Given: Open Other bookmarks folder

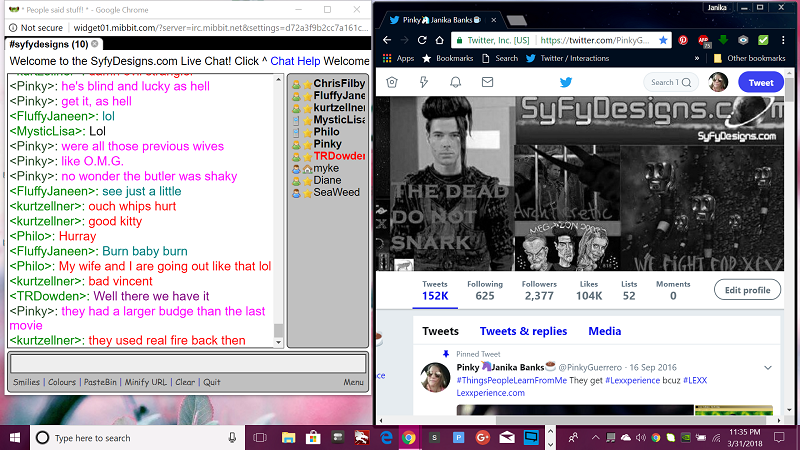Looking at the screenshot, I should (749, 58).
